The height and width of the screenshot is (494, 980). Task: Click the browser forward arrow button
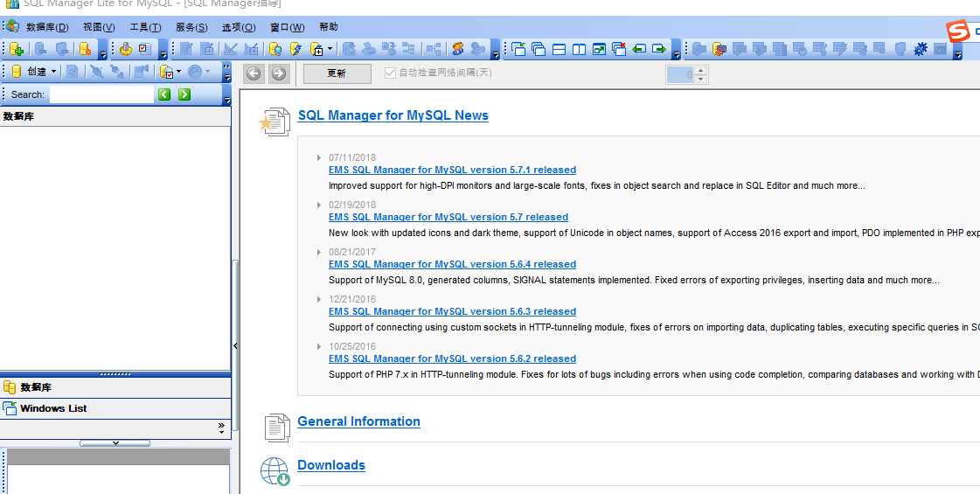[279, 73]
